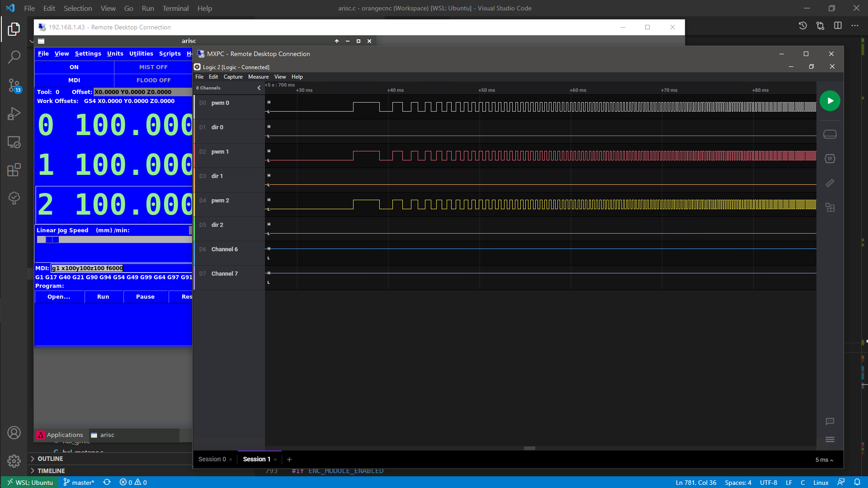Image resolution: width=868 pixels, height=488 pixels.
Task: Start capture with green play button
Action: click(830, 101)
